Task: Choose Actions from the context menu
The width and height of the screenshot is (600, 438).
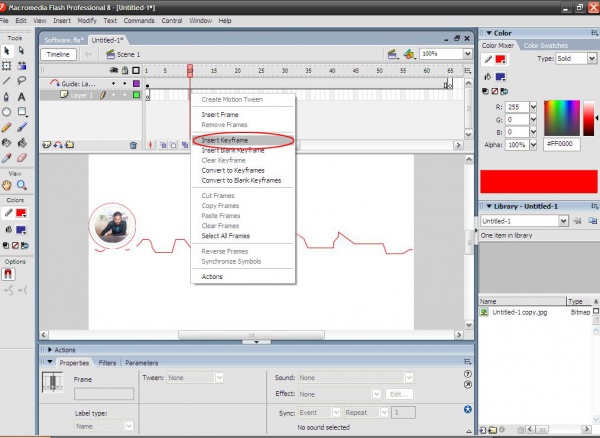Action: (243, 277)
